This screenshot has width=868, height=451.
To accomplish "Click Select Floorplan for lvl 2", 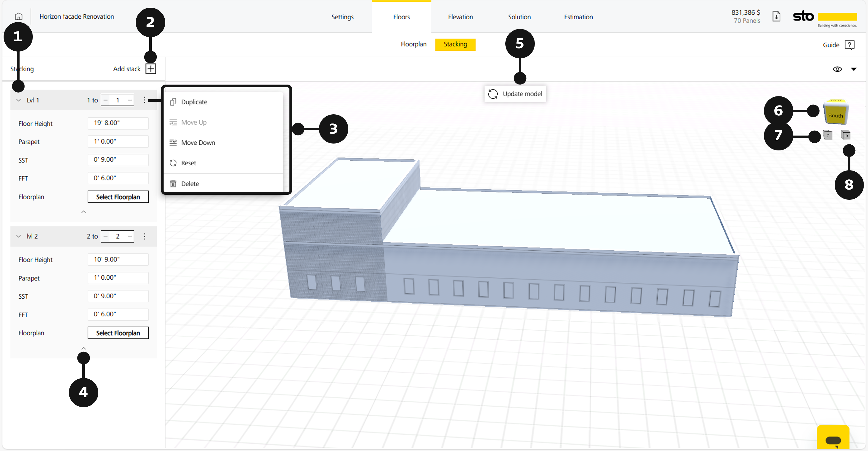I will coord(118,333).
